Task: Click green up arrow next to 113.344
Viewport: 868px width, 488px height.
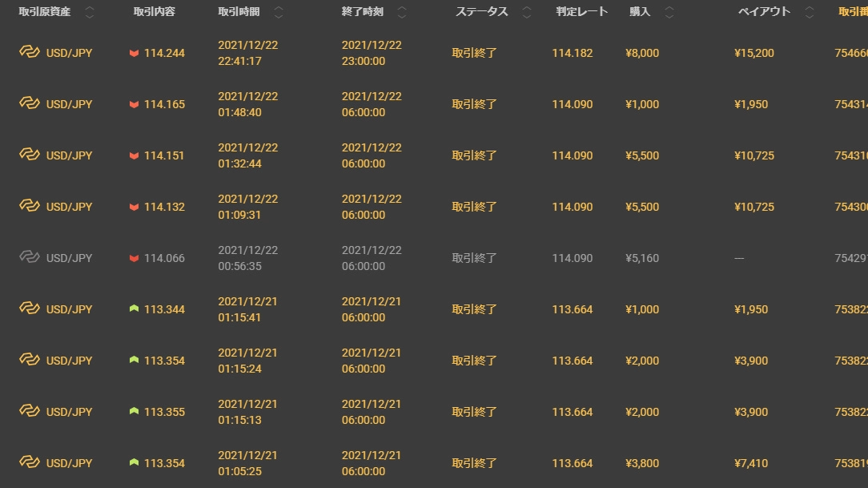Action: 134,309
